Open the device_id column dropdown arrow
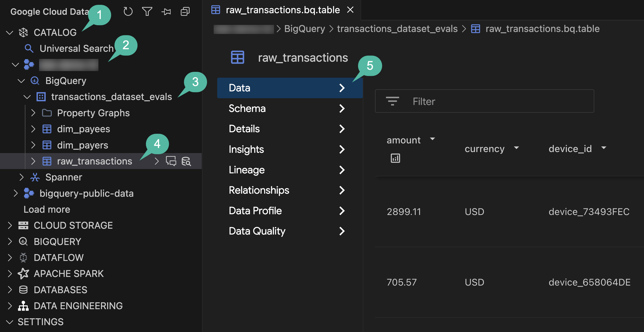 pos(604,148)
